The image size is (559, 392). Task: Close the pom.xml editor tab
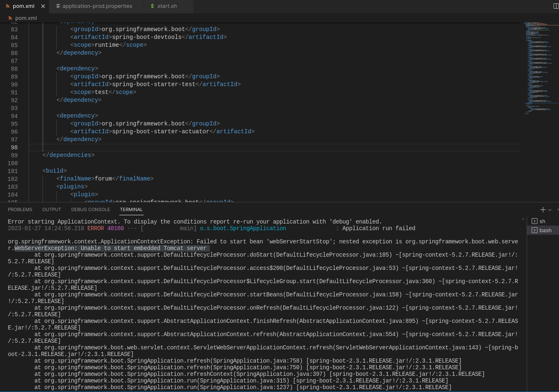coord(43,6)
